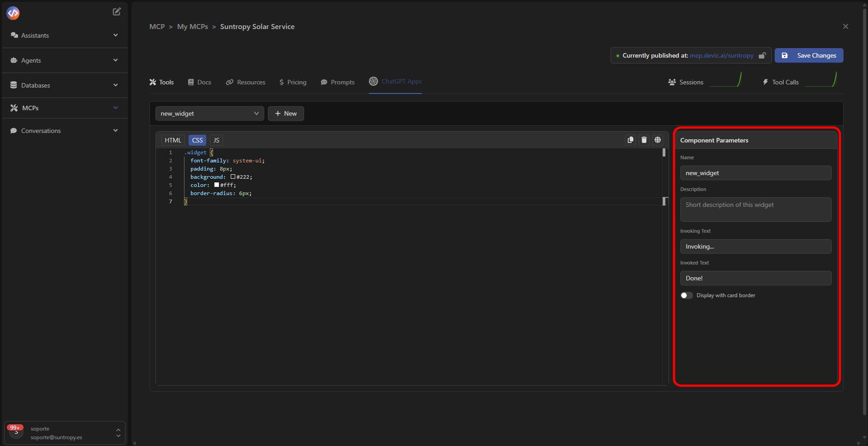The width and height of the screenshot is (868, 446).
Task: Click the #fff color swatch
Action: tap(217, 185)
